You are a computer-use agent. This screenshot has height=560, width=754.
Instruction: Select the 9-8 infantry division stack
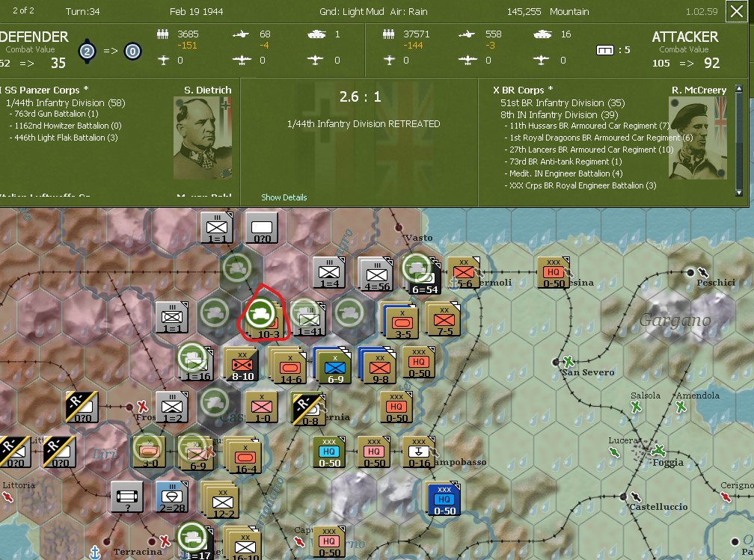click(379, 367)
